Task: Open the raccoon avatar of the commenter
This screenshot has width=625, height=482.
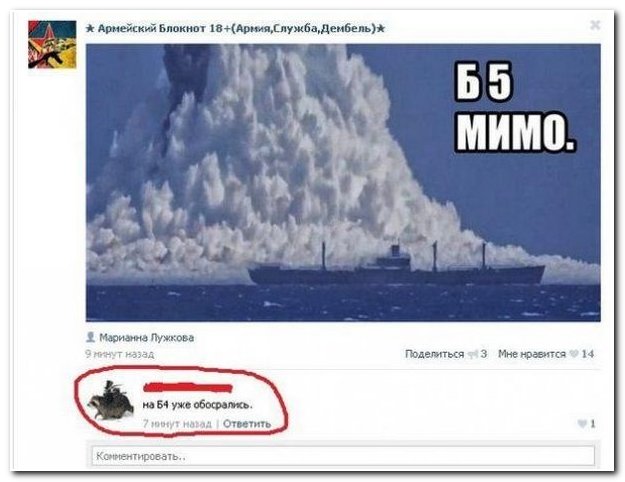Action: [x=111, y=401]
